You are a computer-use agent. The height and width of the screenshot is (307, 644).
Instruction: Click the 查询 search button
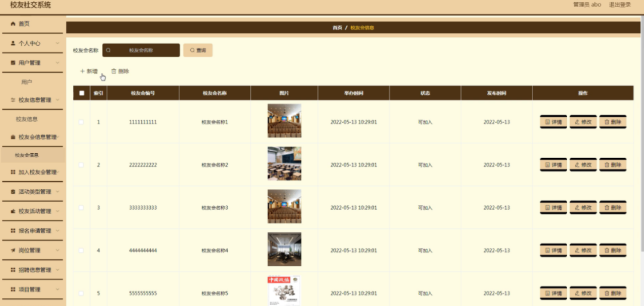click(197, 50)
